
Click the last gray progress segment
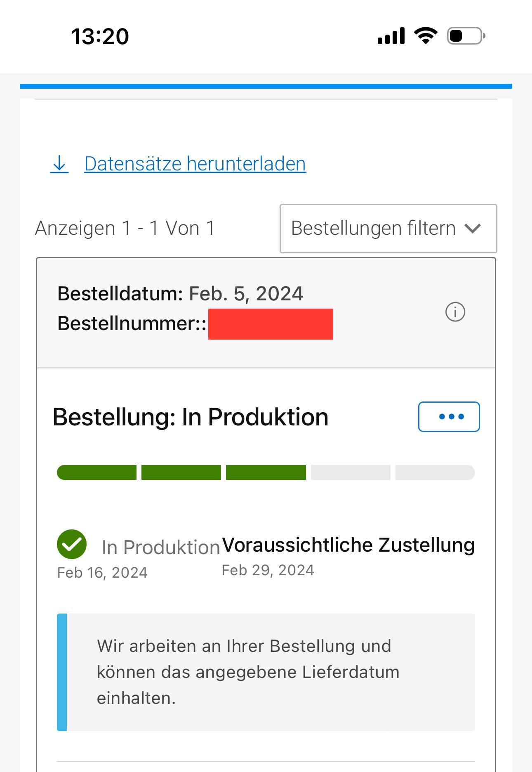pyautogui.click(x=435, y=472)
